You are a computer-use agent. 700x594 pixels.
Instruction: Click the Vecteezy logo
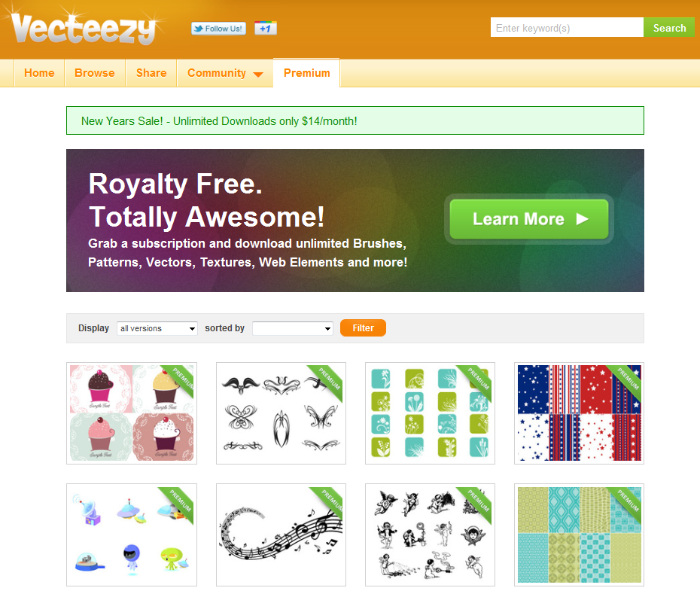pos(84,28)
